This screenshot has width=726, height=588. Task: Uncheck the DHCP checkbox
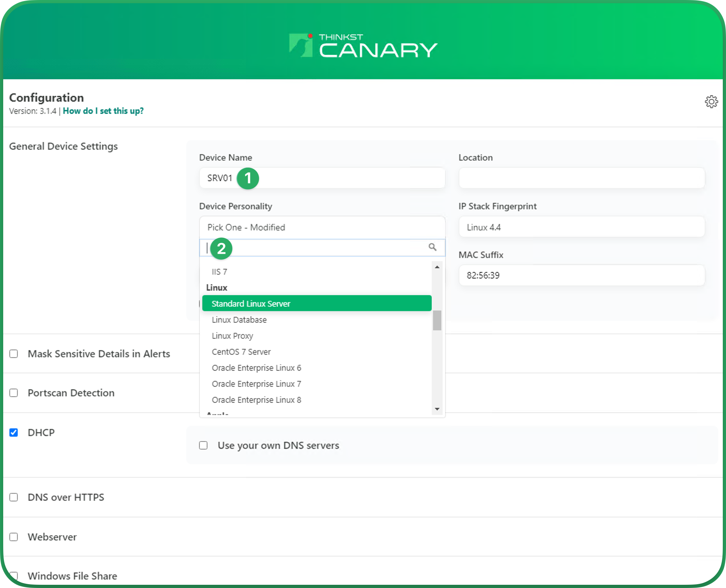[x=13, y=433]
